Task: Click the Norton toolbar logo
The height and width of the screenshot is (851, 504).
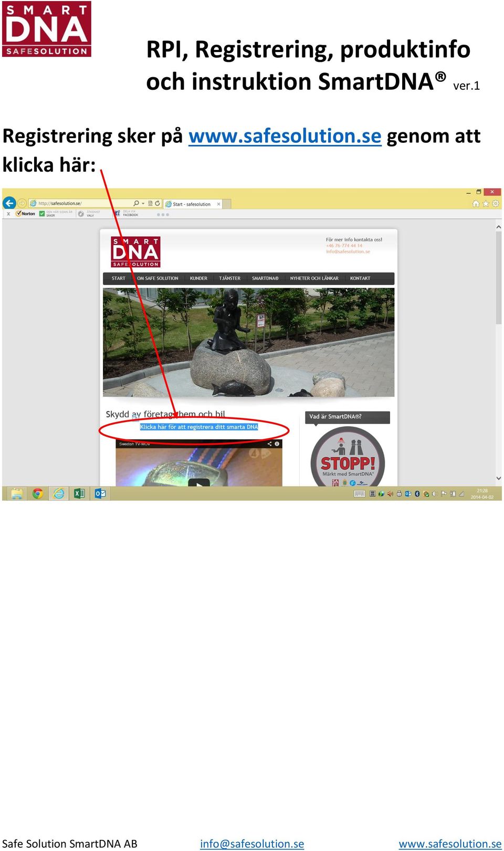Action: (26, 214)
